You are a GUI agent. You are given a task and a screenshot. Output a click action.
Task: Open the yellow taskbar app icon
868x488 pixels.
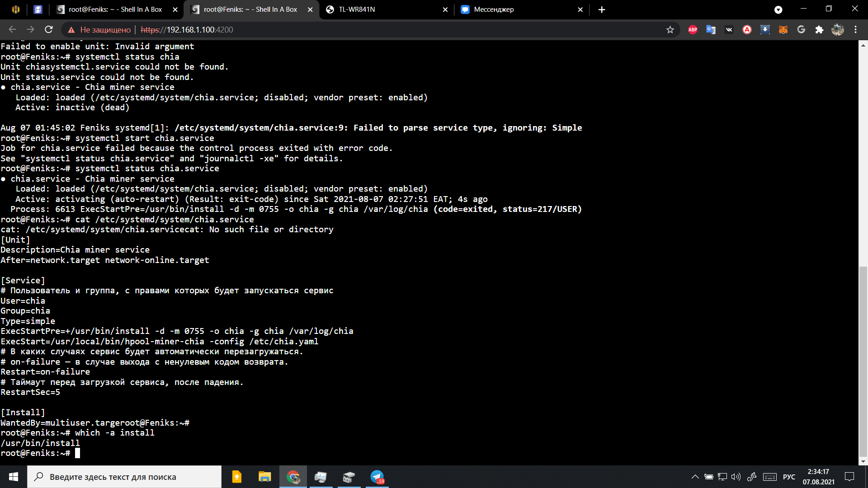point(236,477)
